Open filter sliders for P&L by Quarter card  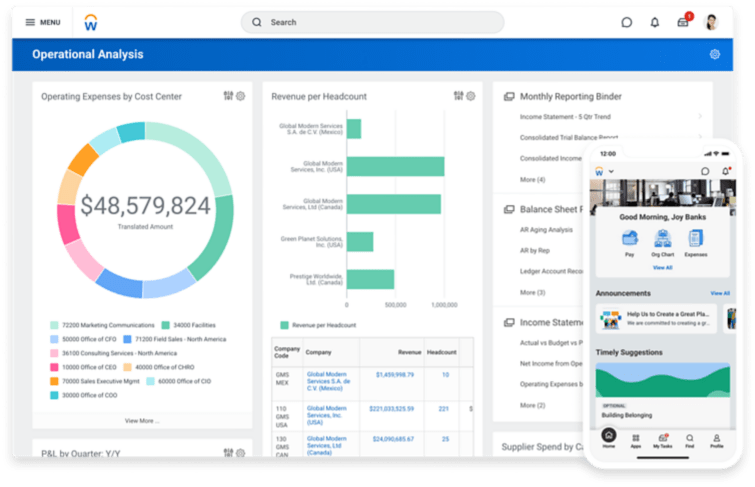tap(228, 452)
